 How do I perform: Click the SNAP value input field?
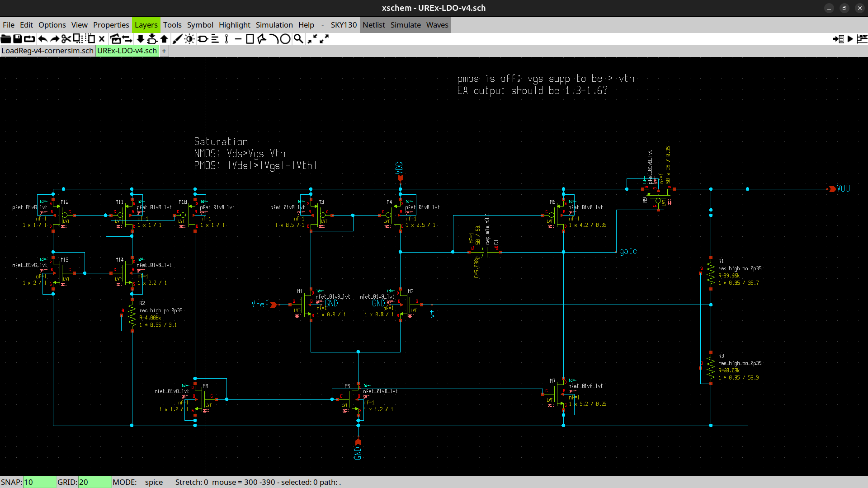[40, 482]
